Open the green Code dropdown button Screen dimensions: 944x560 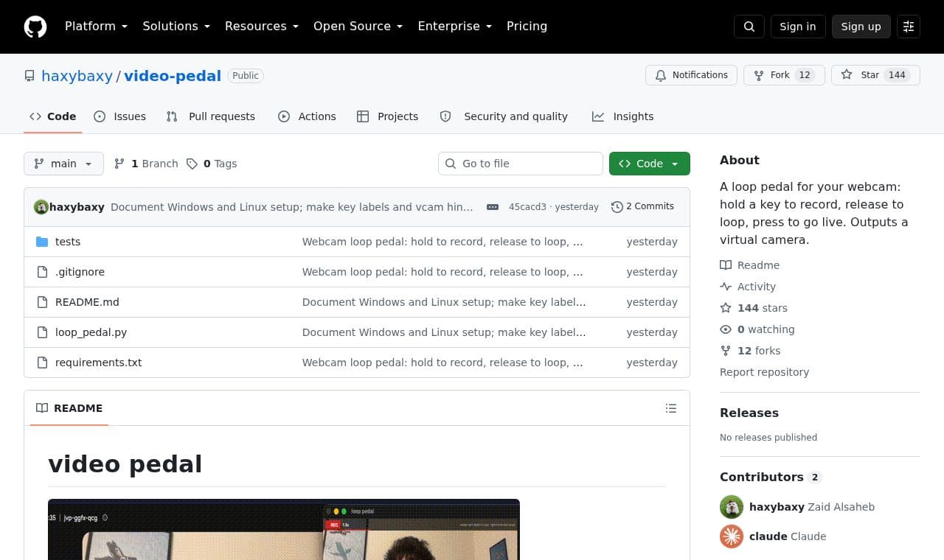tap(650, 164)
